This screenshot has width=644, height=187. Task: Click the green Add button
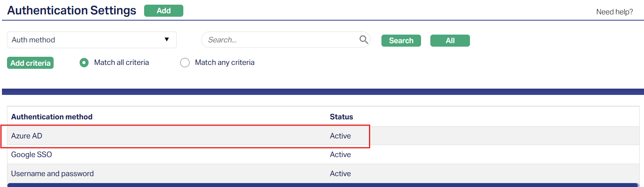click(x=164, y=11)
